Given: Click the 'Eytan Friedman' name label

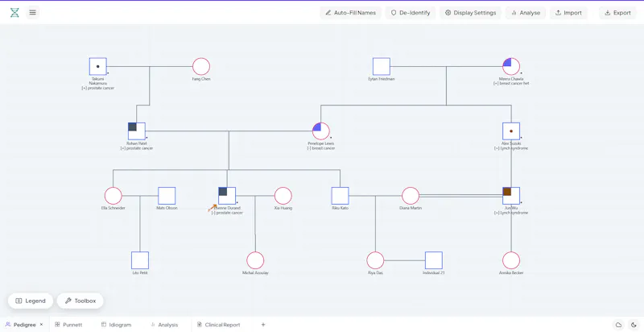Looking at the screenshot, I should pos(382,79).
